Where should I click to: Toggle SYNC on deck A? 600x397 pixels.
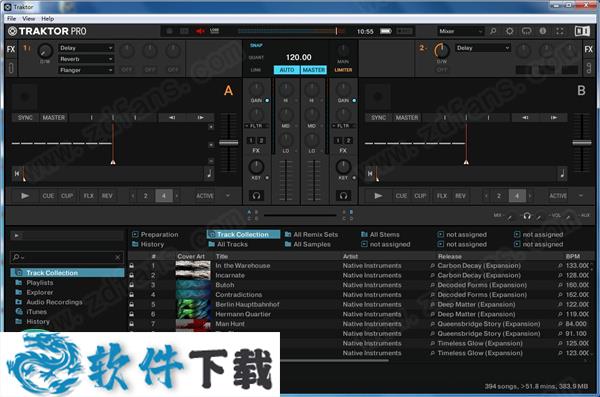25,118
